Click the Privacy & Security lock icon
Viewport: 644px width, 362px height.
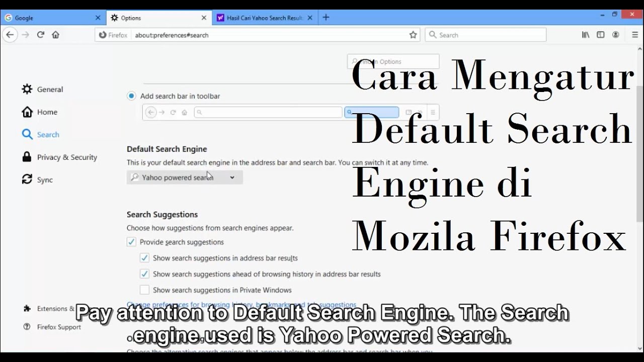[x=27, y=157]
